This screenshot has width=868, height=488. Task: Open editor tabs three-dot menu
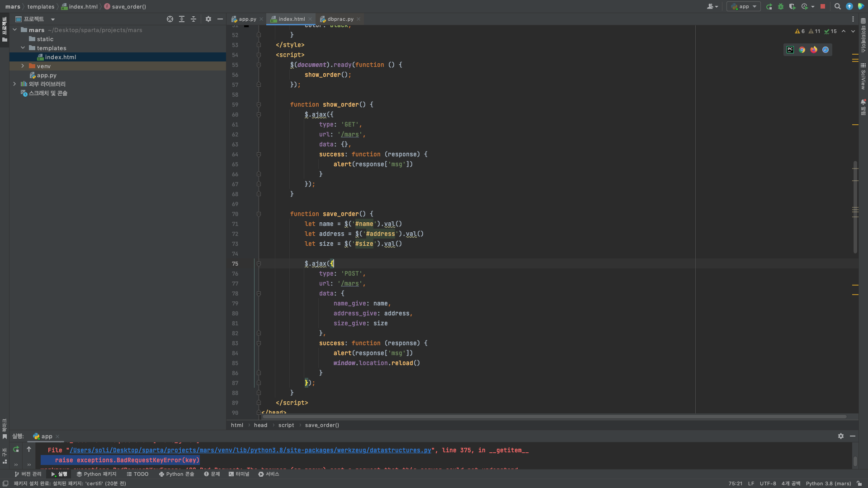[853, 19]
